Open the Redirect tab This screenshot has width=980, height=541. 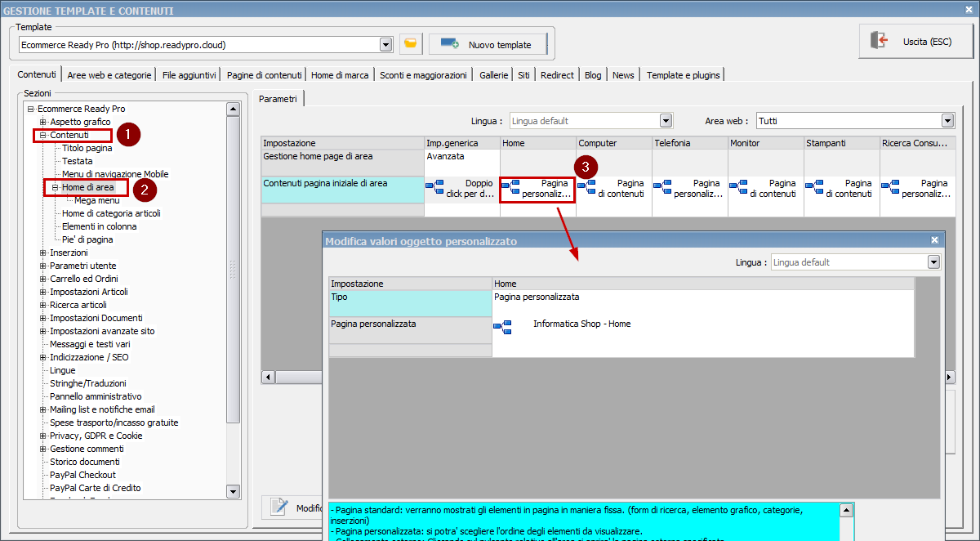click(557, 75)
